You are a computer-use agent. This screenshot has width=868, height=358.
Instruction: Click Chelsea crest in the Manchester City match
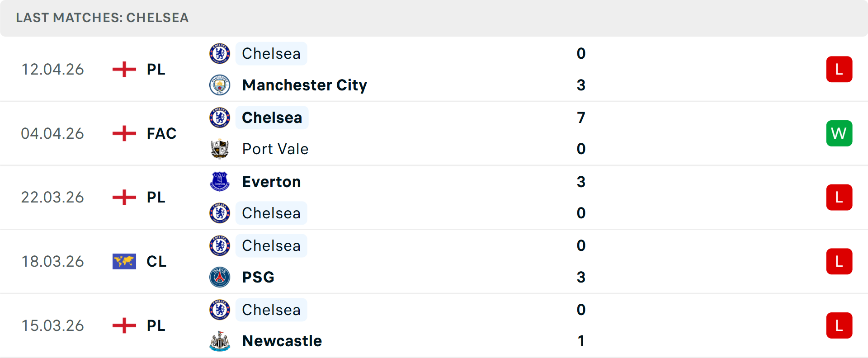(220, 53)
